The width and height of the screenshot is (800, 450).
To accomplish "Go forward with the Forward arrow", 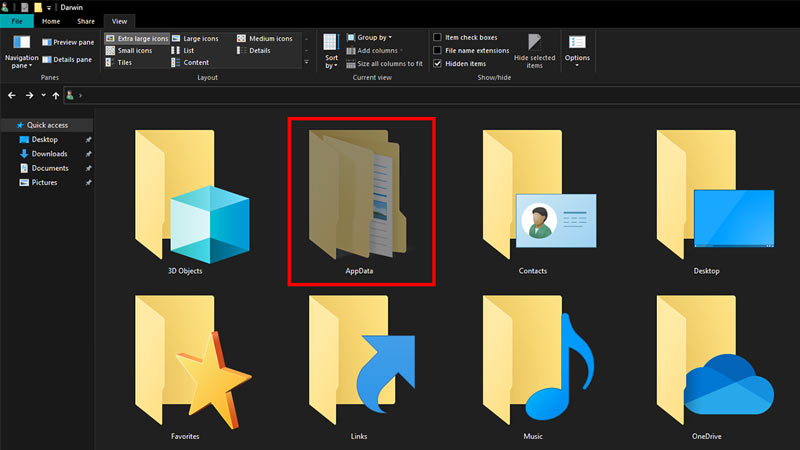I will click(x=30, y=95).
